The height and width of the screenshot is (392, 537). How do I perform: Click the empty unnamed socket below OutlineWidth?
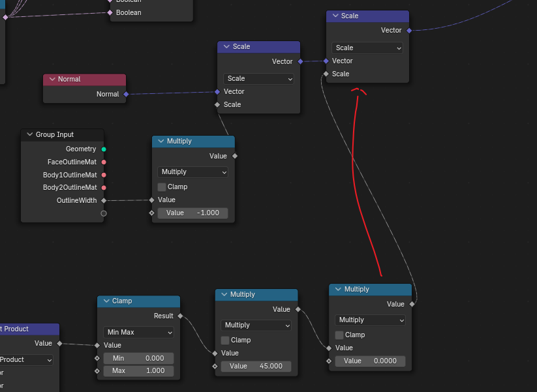104,213
